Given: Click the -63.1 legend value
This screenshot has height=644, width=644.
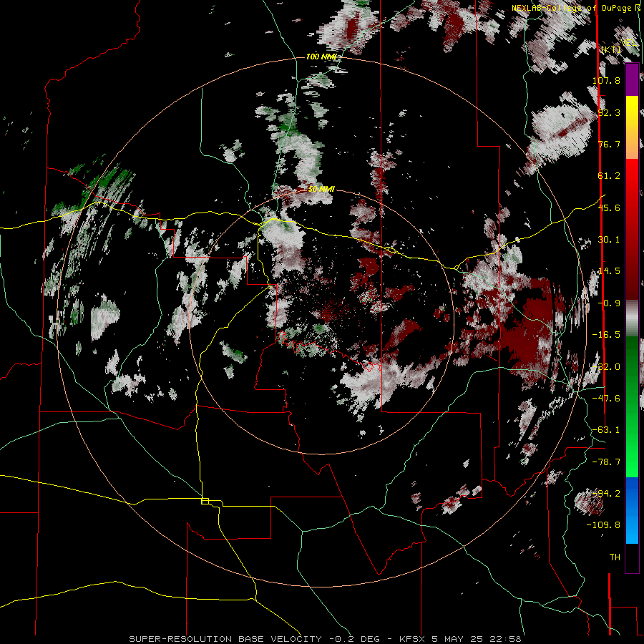Looking at the screenshot, I should (607, 430).
